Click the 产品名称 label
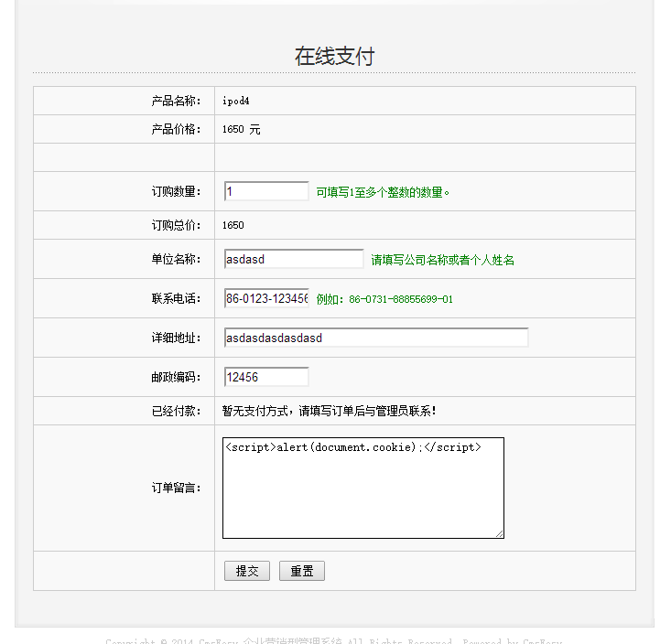The width and height of the screenshot is (671, 644). (x=176, y=101)
